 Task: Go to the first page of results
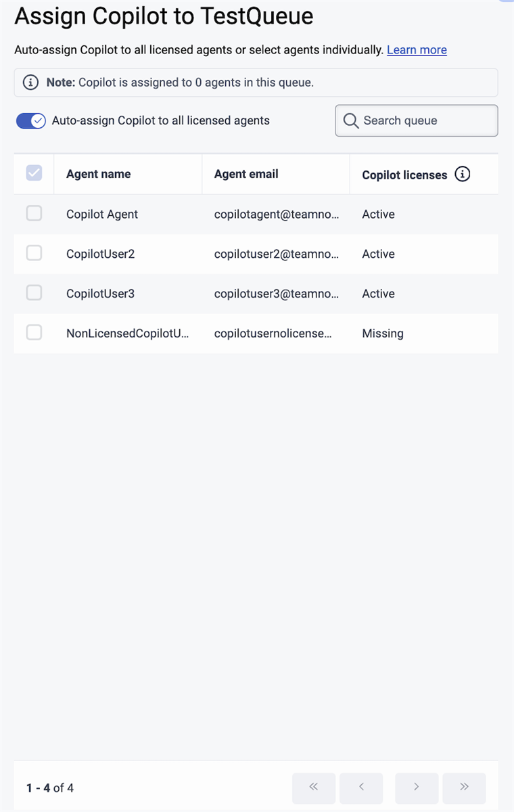[313, 787]
